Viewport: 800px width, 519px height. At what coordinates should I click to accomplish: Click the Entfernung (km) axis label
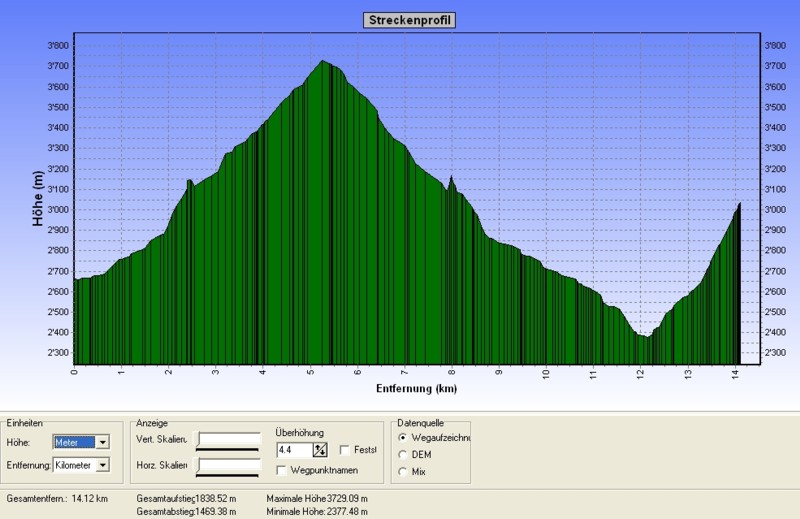point(417,388)
